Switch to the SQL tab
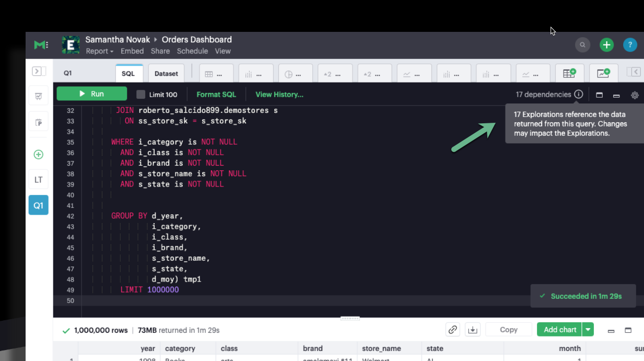 click(x=128, y=74)
